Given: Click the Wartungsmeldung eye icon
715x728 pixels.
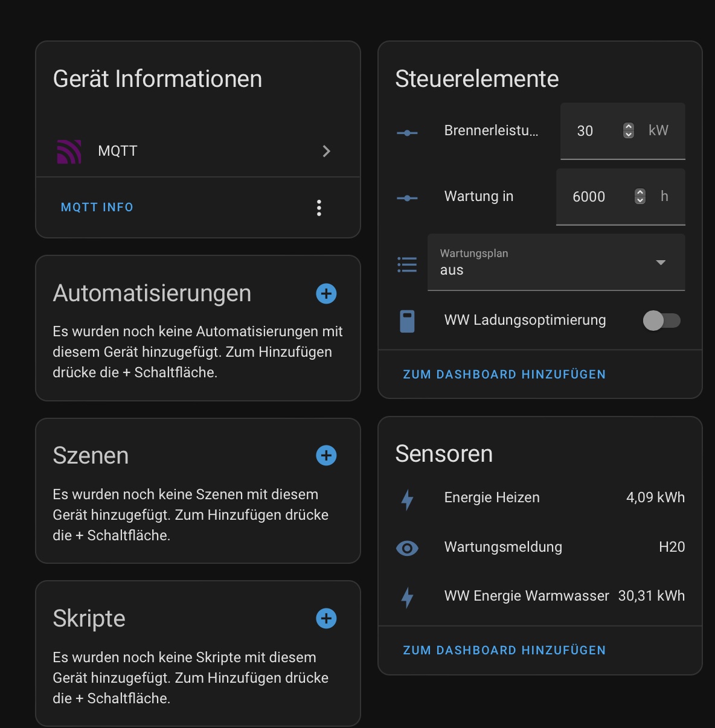Looking at the screenshot, I should coord(407,548).
